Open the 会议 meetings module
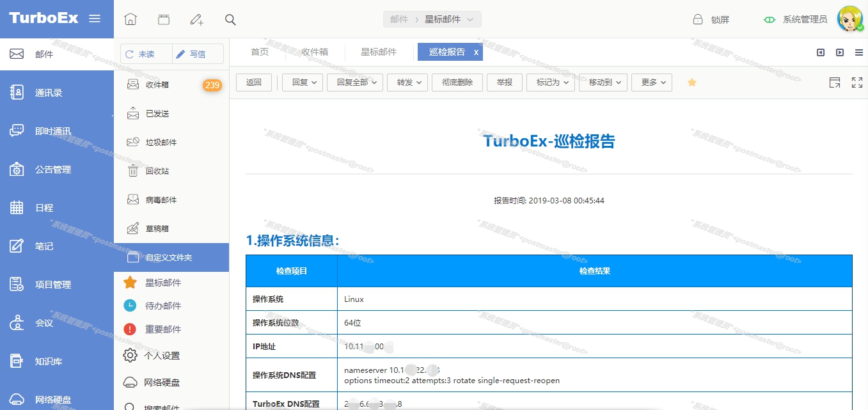 [x=57, y=323]
